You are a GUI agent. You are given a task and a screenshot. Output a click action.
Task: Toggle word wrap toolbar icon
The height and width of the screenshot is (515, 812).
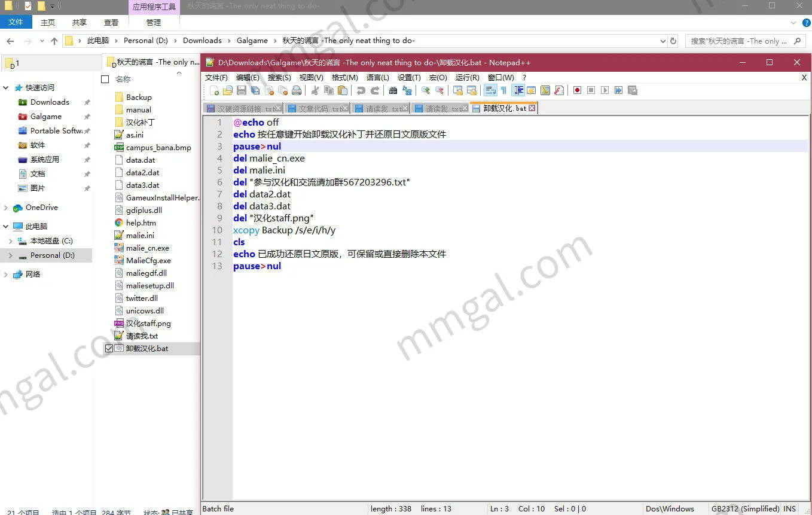[x=490, y=90]
